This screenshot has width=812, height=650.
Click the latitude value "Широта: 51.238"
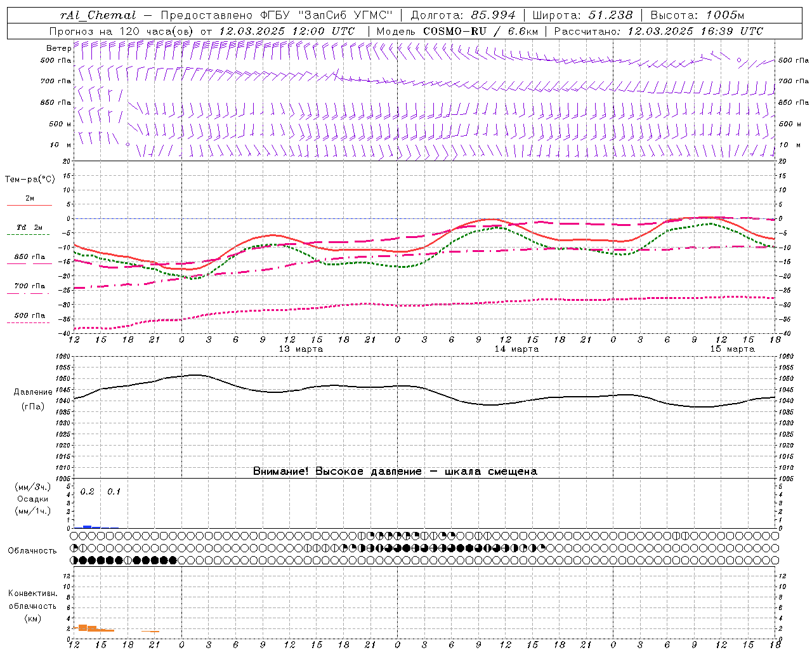583,15
